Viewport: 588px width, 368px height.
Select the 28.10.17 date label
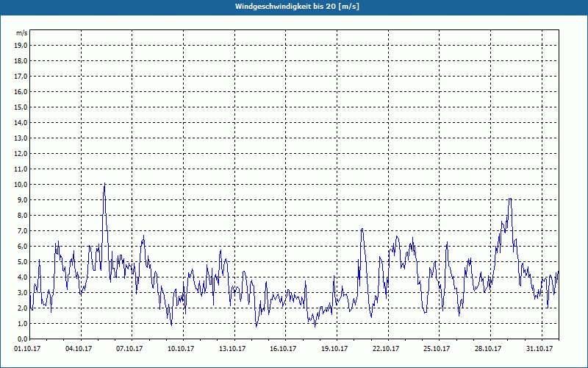pos(488,349)
